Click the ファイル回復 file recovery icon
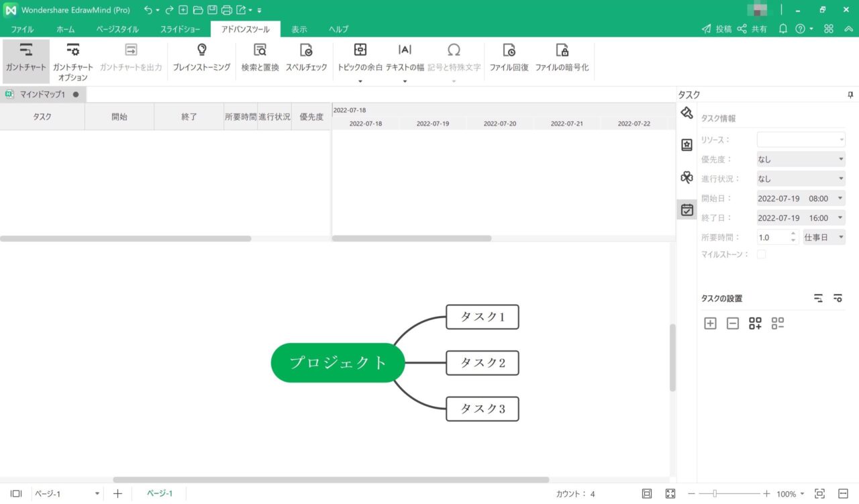Screen dimensions: 859x504 (509, 50)
